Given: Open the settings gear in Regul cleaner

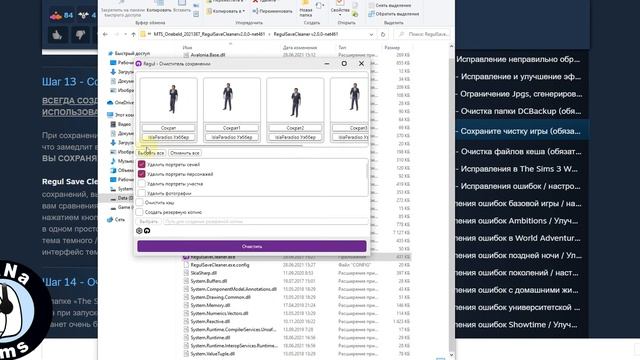Looking at the screenshot, I should point(139,231).
